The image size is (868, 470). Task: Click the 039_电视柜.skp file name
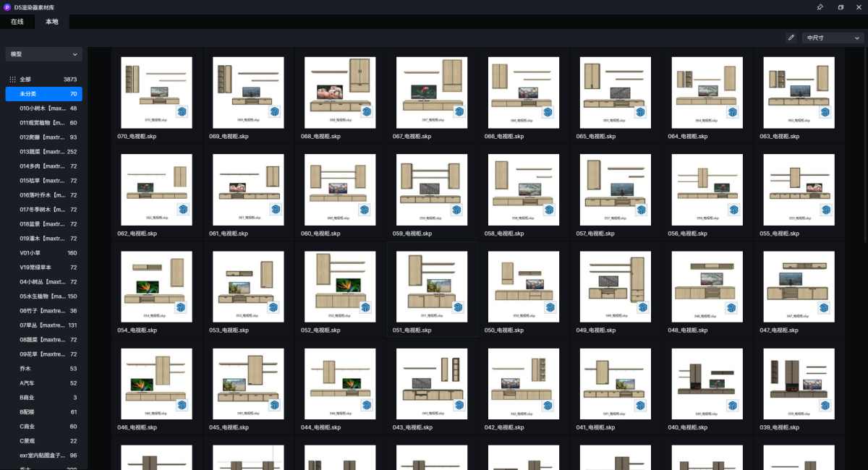click(x=780, y=427)
